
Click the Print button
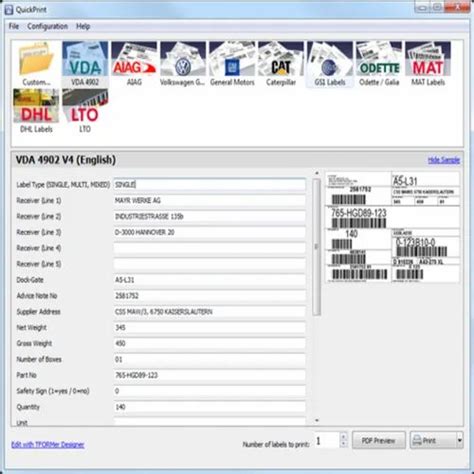432,441
